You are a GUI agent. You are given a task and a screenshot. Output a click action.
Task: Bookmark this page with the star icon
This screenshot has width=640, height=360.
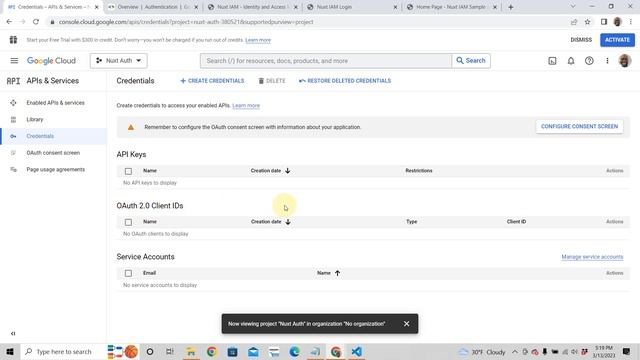click(587, 22)
